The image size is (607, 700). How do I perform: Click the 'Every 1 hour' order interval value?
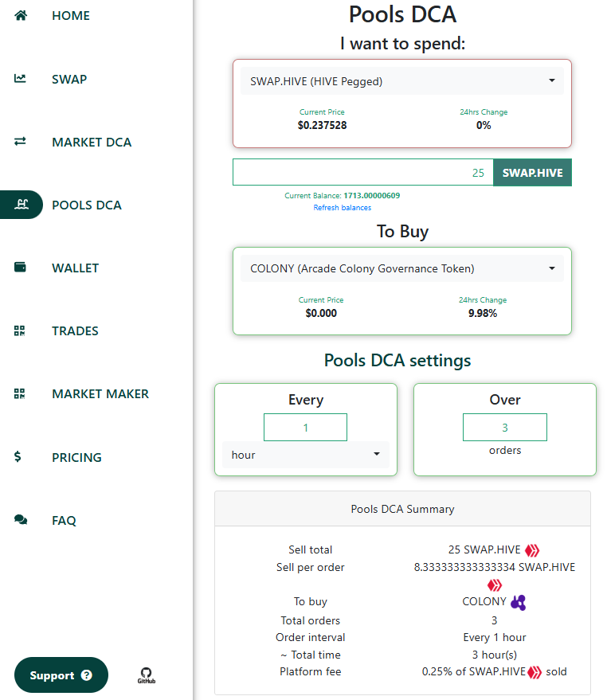495,638
